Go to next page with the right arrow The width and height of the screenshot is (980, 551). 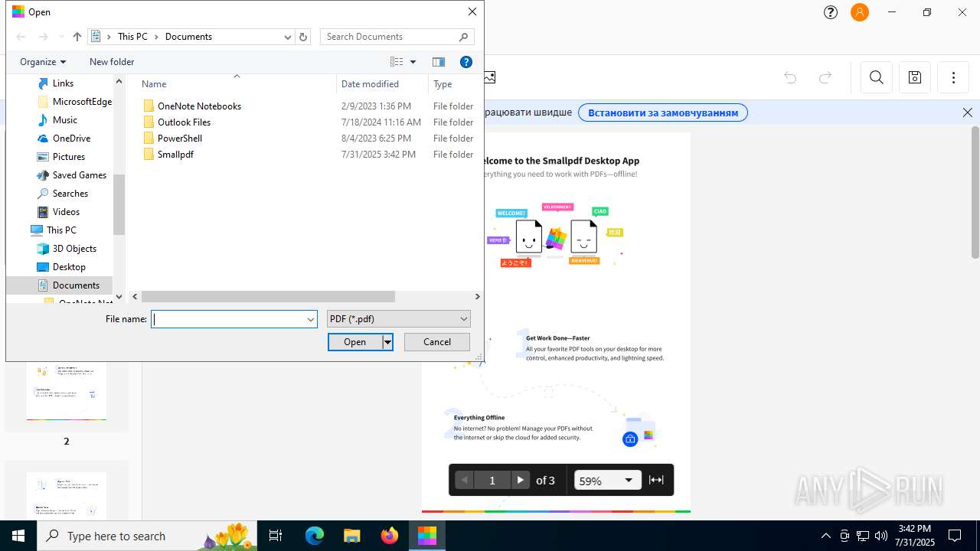coord(521,480)
